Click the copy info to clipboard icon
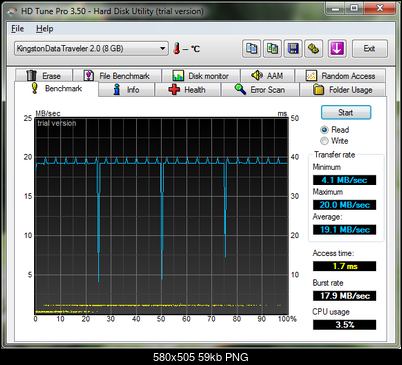 coord(251,49)
